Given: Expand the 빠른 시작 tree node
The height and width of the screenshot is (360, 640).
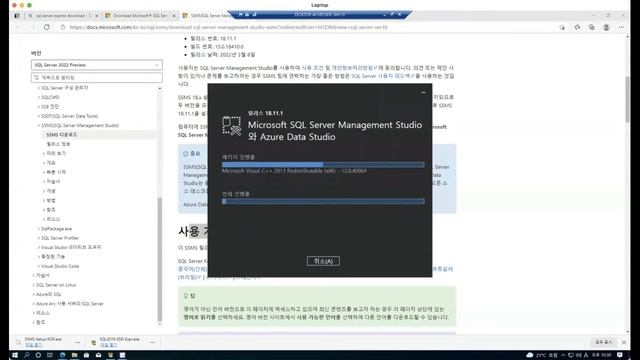Looking at the screenshot, I should point(55,172).
